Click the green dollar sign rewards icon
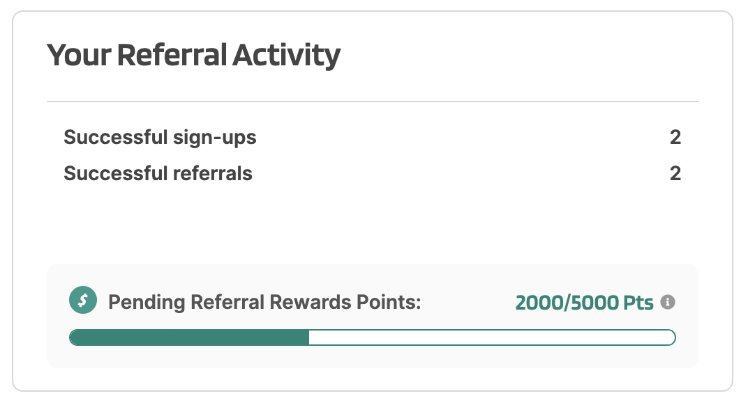This screenshot has height=398, width=744. [x=83, y=300]
